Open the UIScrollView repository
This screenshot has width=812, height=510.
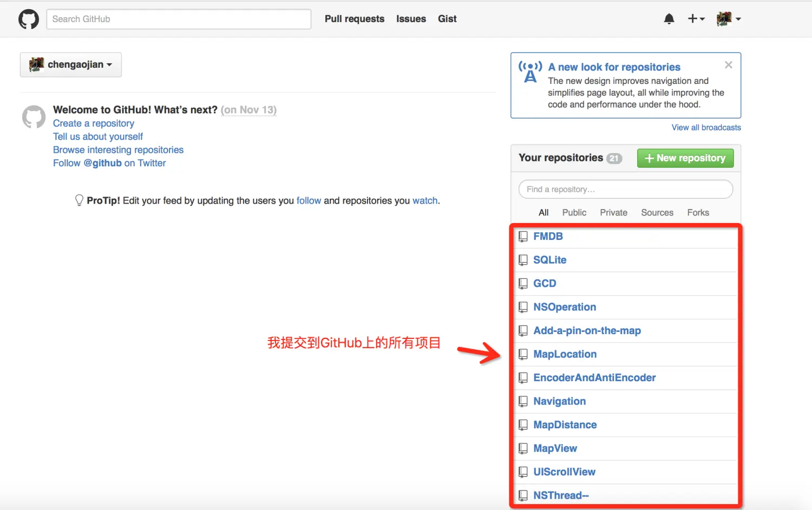[x=564, y=472]
